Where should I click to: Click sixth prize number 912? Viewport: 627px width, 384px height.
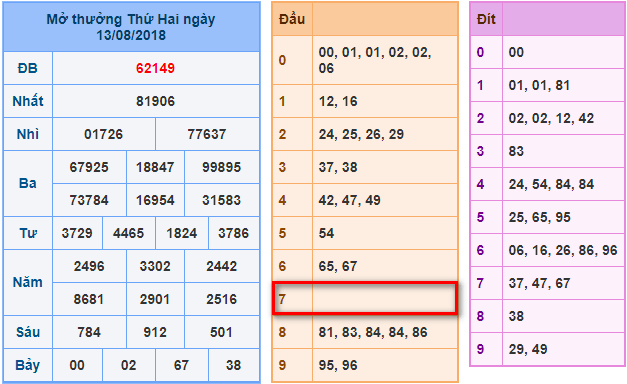tap(155, 332)
